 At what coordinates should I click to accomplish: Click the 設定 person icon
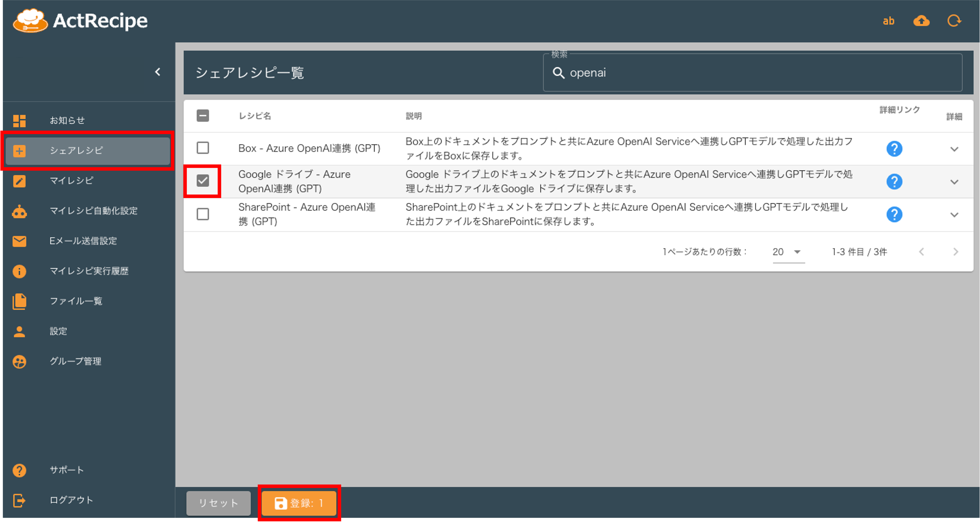pyautogui.click(x=19, y=332)
